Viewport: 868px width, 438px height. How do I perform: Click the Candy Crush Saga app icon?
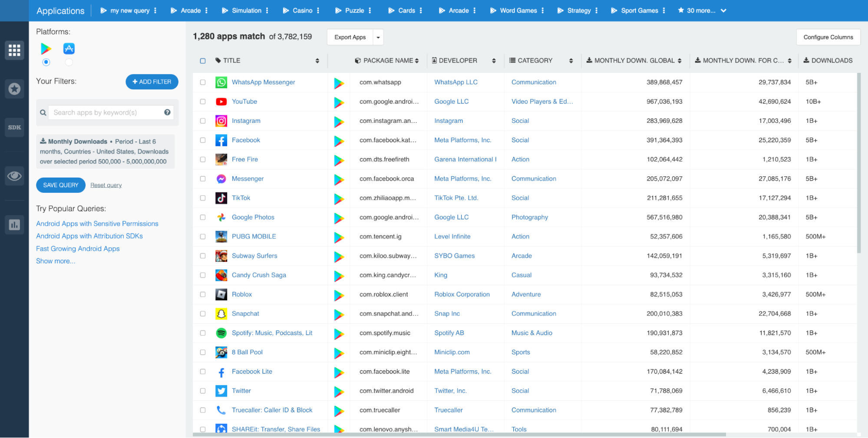pyautogui.click(x=221, y=275)
